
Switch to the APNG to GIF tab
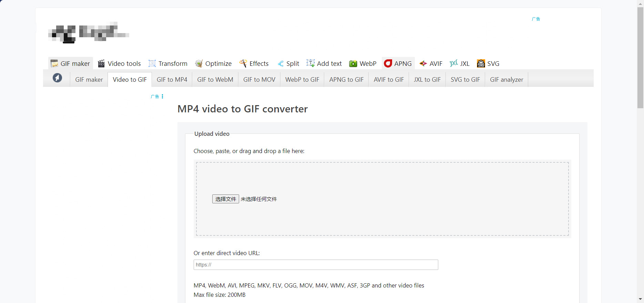point(346,80)
